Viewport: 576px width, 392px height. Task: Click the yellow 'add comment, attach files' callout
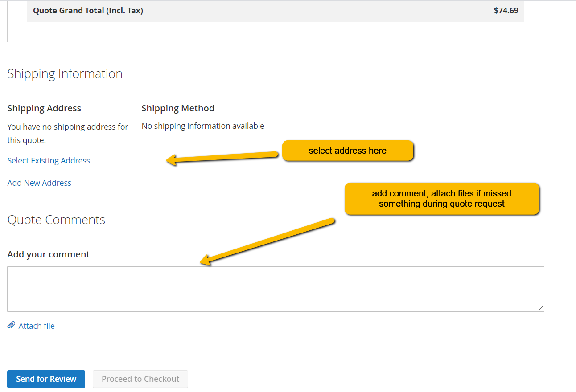pyautogui.click(x=441, y=199)
